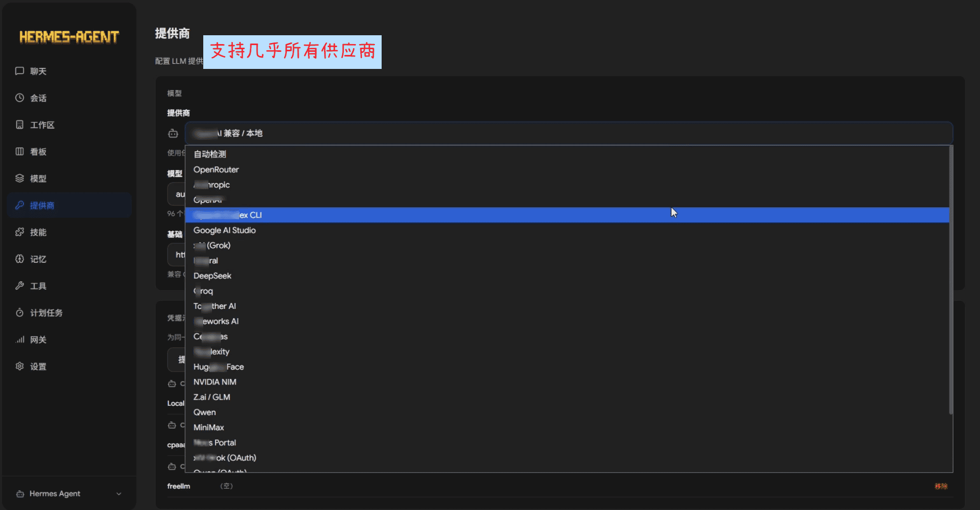Viewport: 980px width, 510px height.
Task: Choose the Face provider after NVIDIA's predecessor row
Action: pyautogui.click(x=567, y=366)
